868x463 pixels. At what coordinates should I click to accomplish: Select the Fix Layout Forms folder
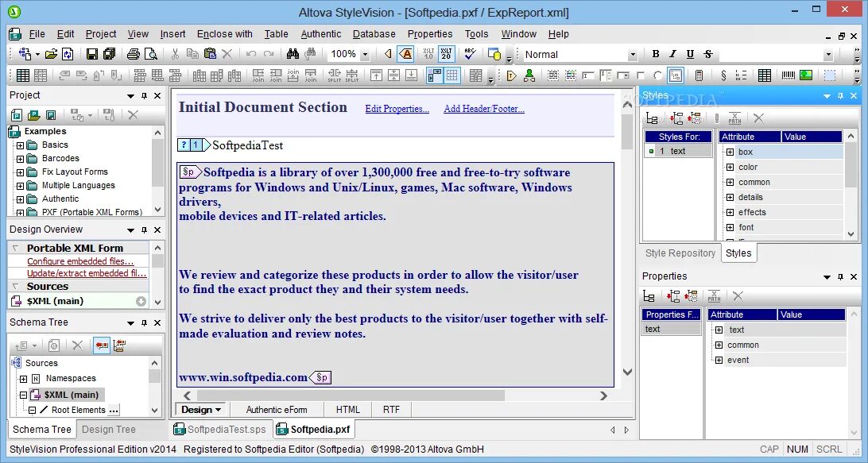pyautogui.click(x=75, y=172)
